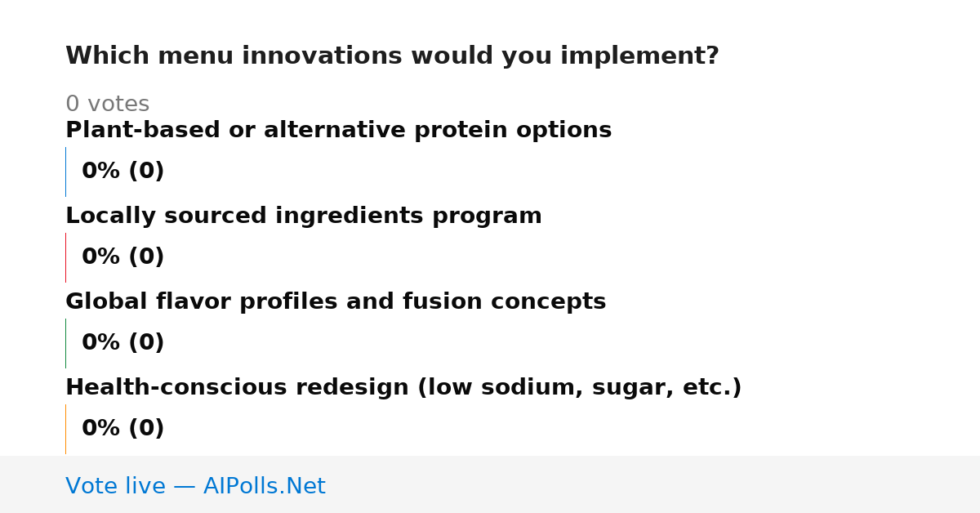This screenshot has height=513, width=980.
Task: Open the Vote live — AIPolls.Net link
Action: coord(195,486)
